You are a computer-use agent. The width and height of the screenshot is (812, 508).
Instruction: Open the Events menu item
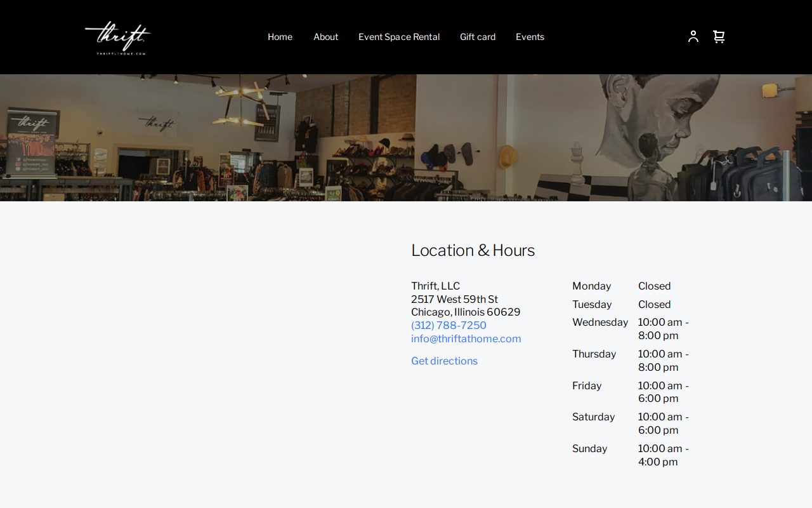pos(530,37)
